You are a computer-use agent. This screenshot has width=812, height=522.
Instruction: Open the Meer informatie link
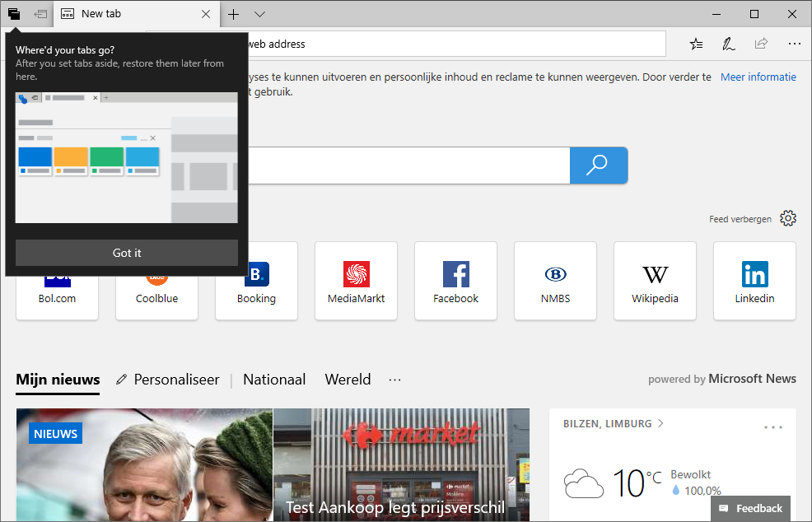pyautogui.click(x=758, y=77)
